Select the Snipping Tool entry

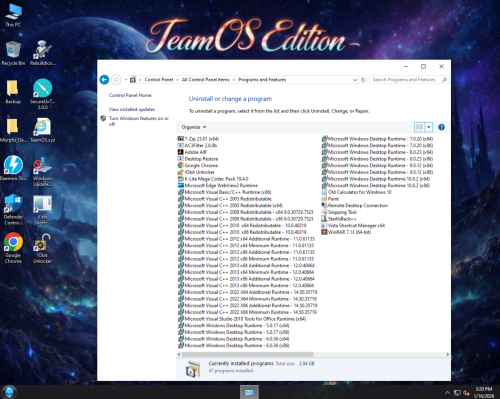pyautogui.click(x=339, y=212)
